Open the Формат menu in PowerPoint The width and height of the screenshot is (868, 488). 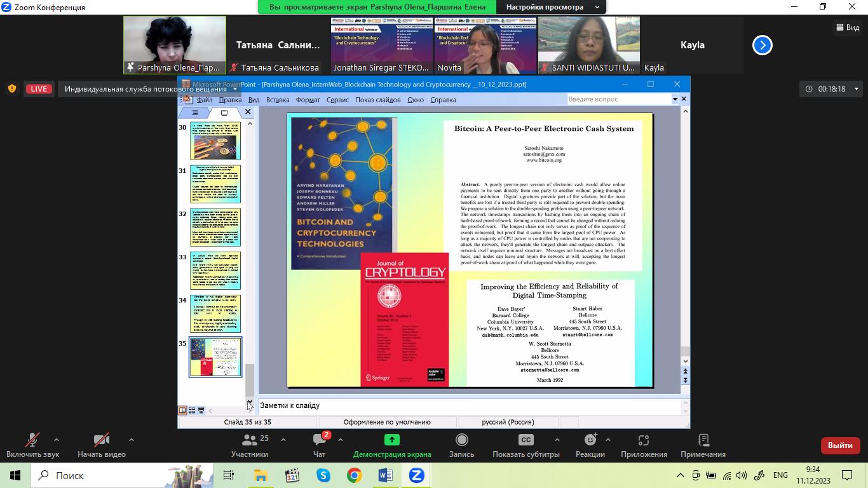[x=308, y=100]
